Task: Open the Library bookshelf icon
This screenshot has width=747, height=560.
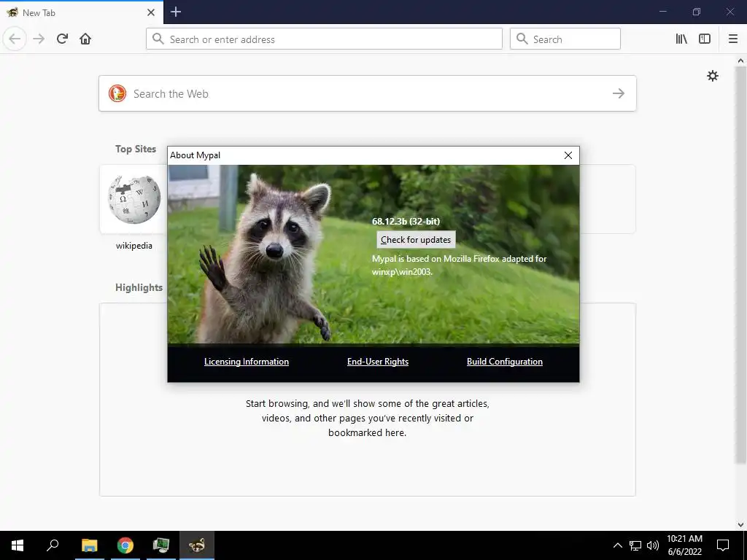Action: click(681, 39)
